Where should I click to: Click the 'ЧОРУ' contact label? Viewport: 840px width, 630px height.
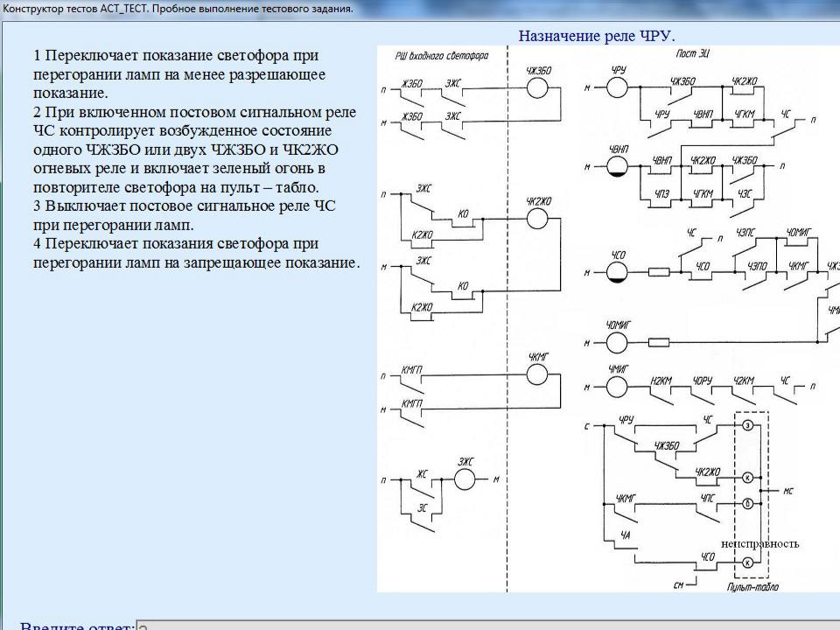[703, 381]
